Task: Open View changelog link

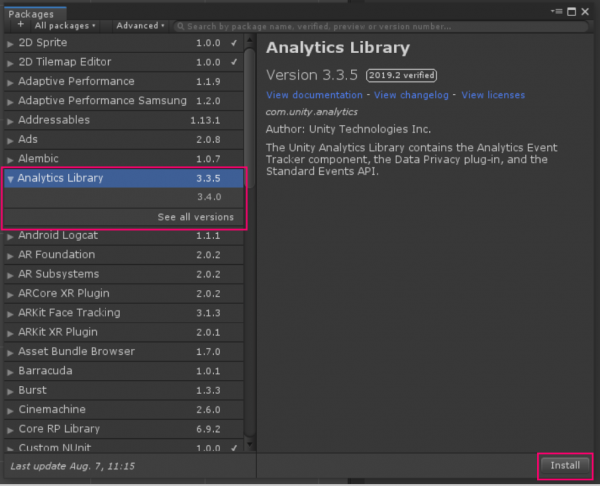Action: coord(411,95)
